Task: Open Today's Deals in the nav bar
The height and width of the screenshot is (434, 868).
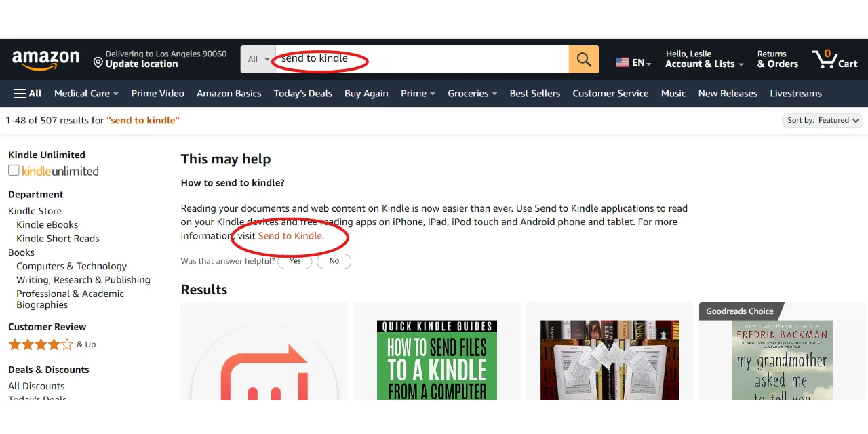Action: point(303,94)
